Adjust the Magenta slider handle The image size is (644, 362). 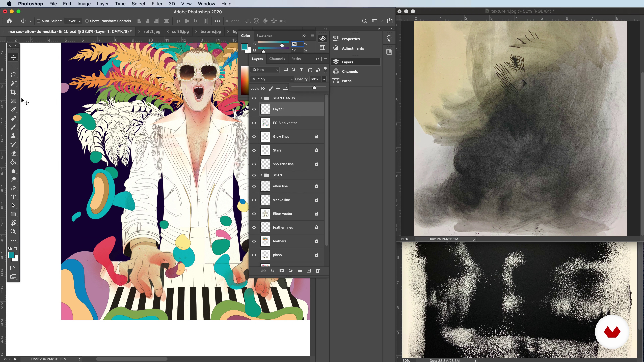pyautogui.click(x=263, y=51)
